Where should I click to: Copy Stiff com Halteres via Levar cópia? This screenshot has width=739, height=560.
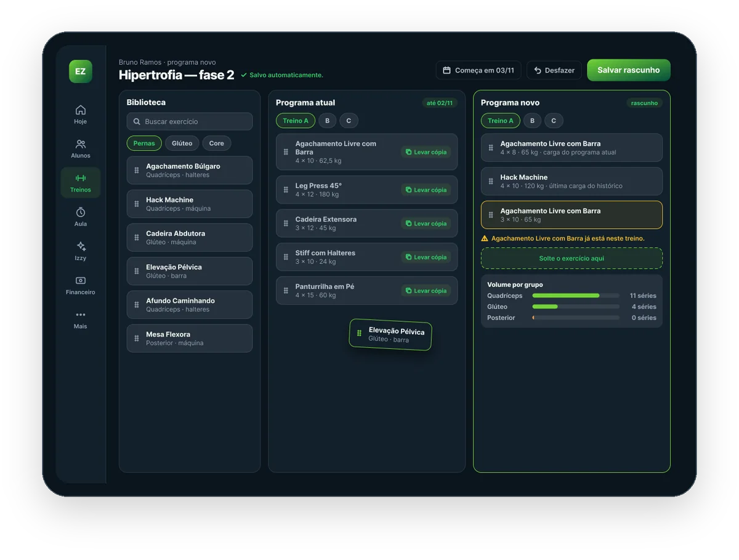tap(426, 257)
